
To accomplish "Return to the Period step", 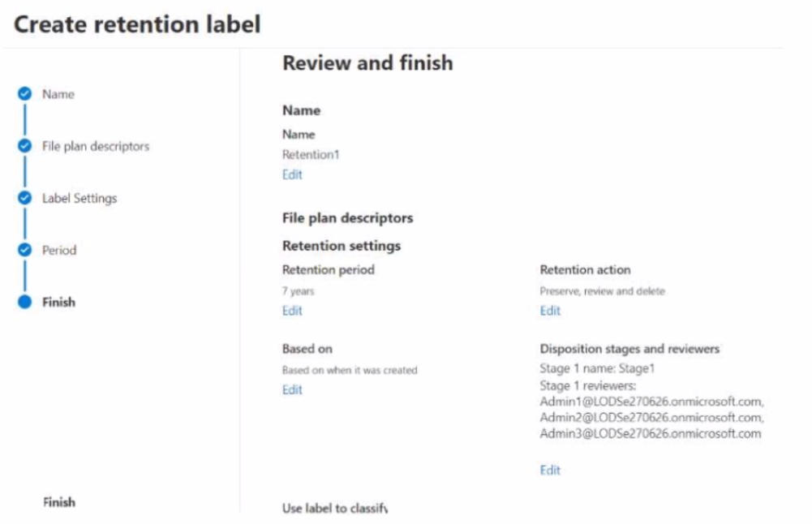I will [x=59, y=250].
